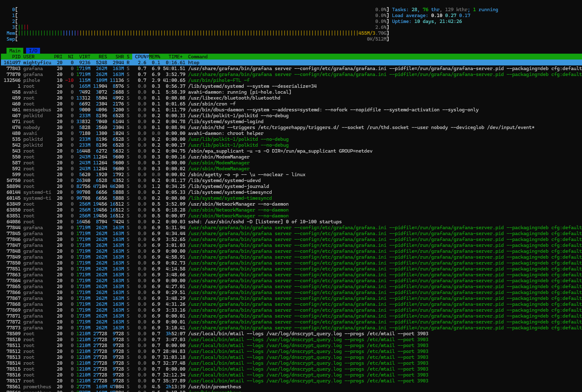Select the mtail PID 78509 row
The height and width of the screenshot is (392, 582).
291,334
